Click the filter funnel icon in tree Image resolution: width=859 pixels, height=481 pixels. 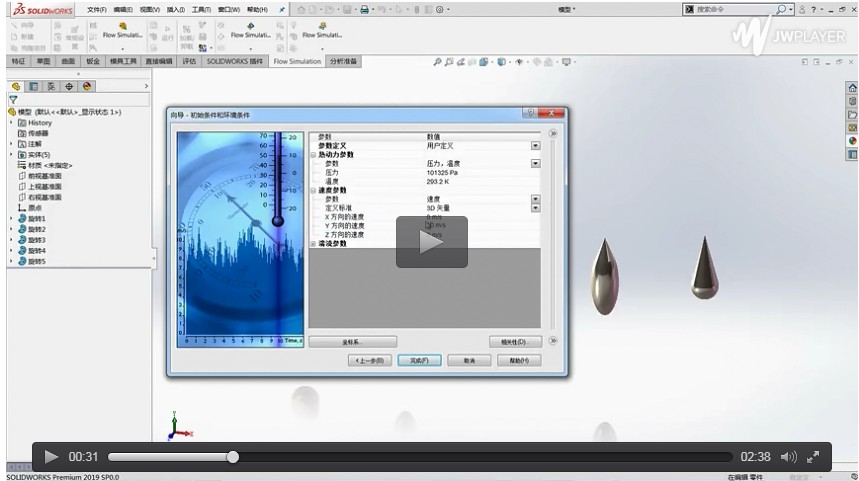pos(13,100)
